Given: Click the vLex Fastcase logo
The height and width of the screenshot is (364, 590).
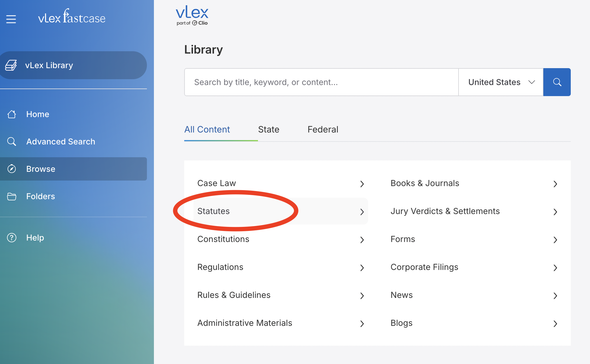Looking at the screenshot, I should [x=72, y=16].
